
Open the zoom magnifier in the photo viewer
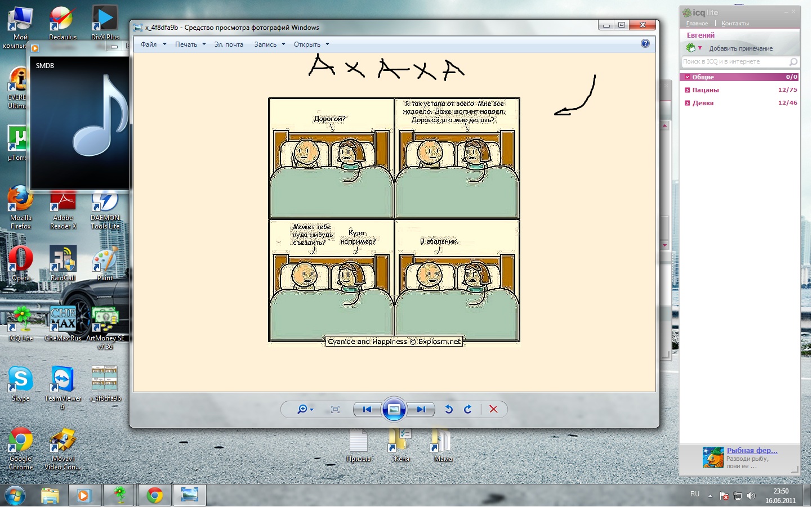coord(305,410)
